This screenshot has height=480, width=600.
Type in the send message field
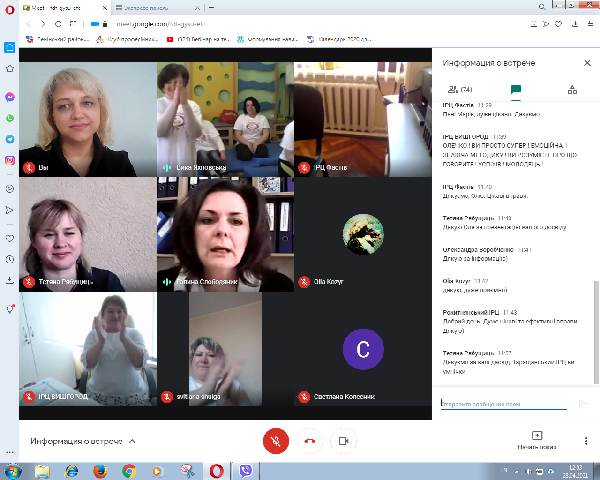[503, 403]
